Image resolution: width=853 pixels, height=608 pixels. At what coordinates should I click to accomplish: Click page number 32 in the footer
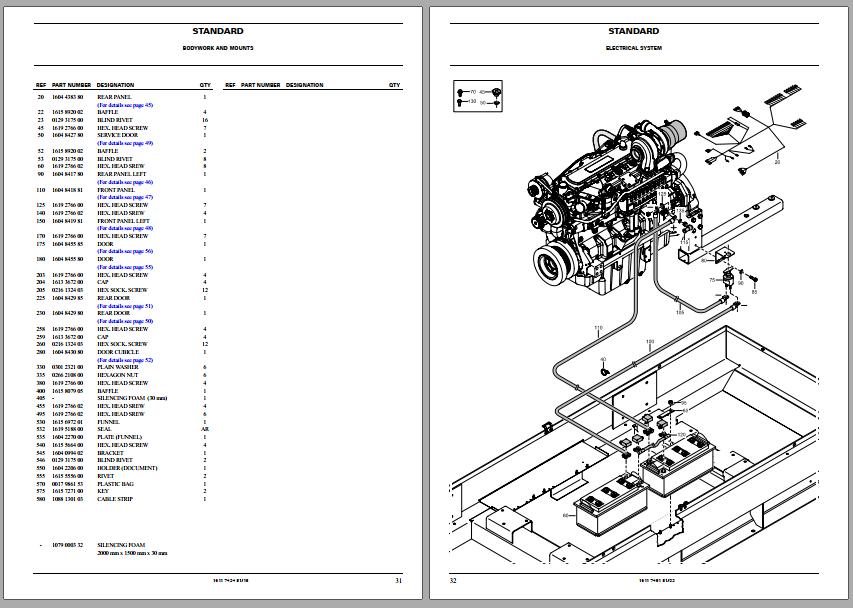point(453,581)
